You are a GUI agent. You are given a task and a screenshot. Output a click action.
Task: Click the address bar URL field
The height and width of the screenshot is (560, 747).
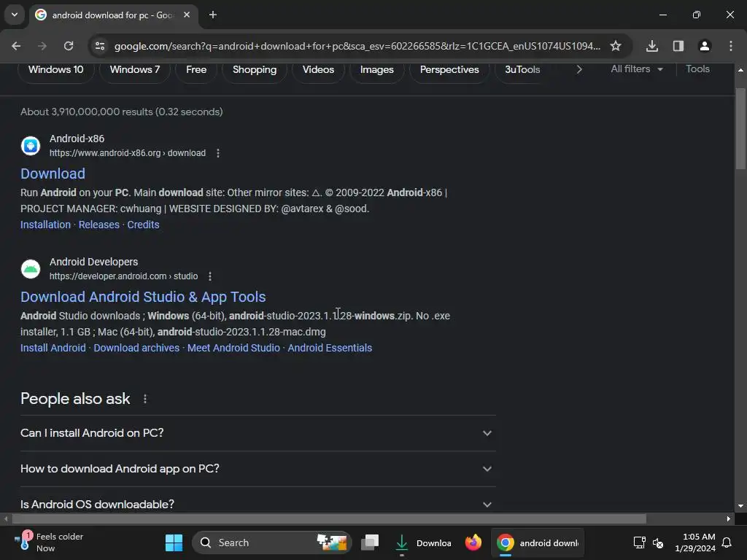tap(357, 46)
